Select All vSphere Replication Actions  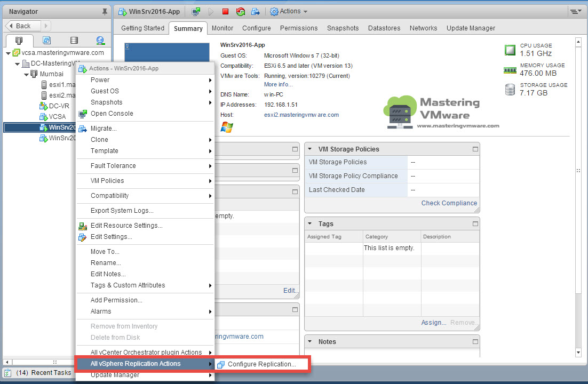coord(145,364)
